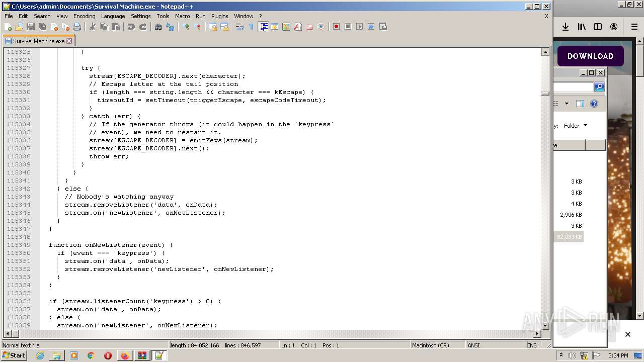Show hidden system tray icons
Viewport: 644px width, 362px height.
tap(561, 355)
